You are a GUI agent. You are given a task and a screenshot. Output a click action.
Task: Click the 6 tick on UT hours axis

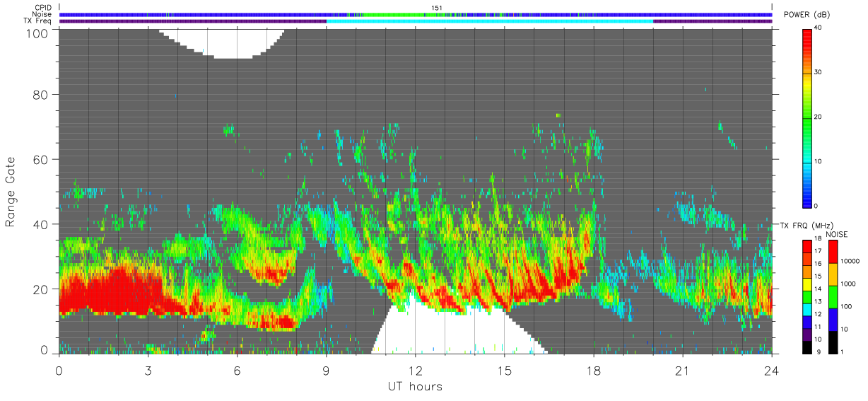(x=237, y=371)
